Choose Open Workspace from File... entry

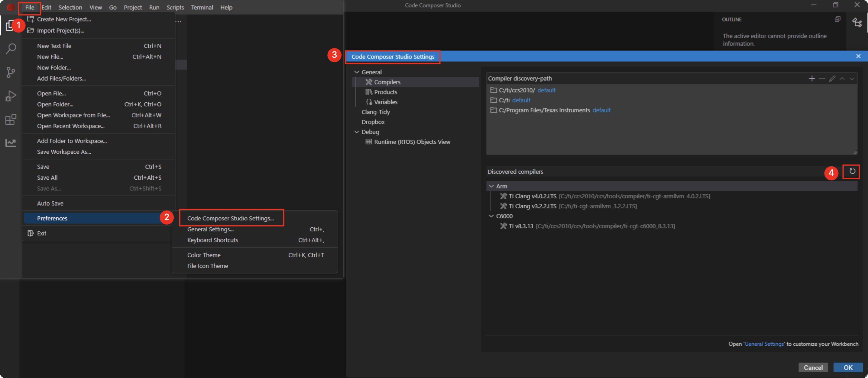99,115
